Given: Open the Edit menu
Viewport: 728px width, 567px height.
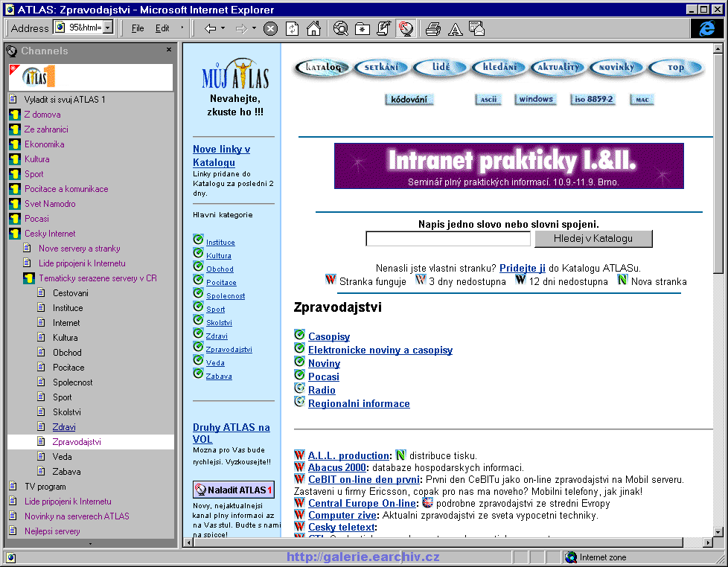Looking at the screenshot, I should tap(162, 28).
